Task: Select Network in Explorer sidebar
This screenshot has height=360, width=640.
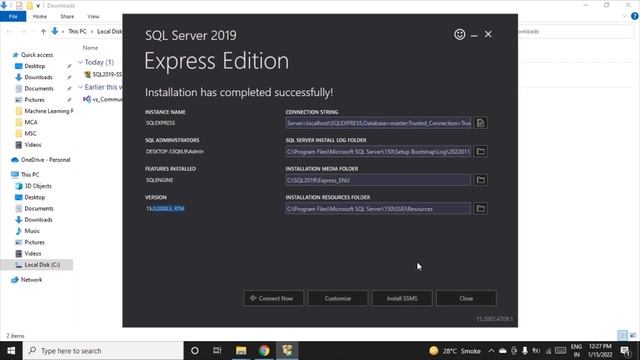Action: coord(31,280)
